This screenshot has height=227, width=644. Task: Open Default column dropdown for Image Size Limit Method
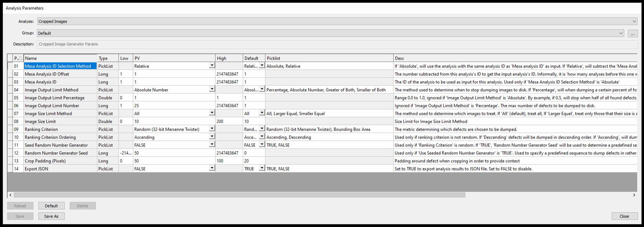262,113
